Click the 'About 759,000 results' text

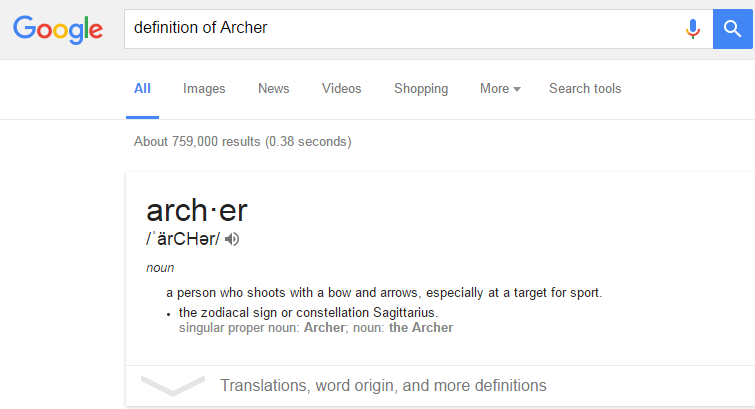242,142
